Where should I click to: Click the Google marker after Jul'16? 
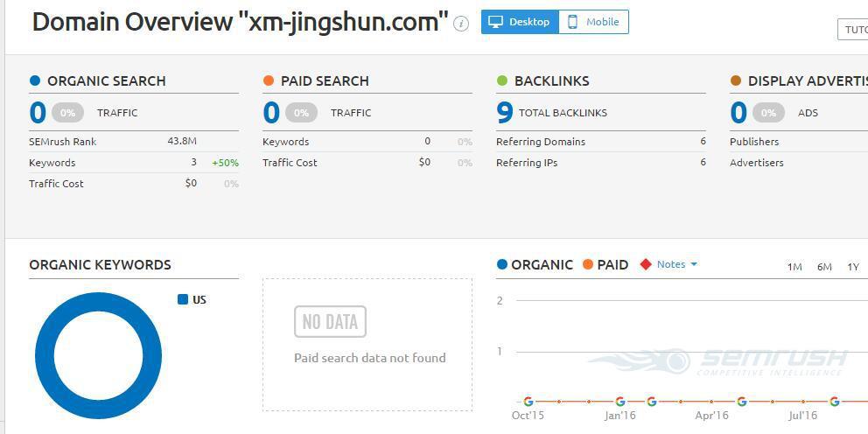[834, 402]
